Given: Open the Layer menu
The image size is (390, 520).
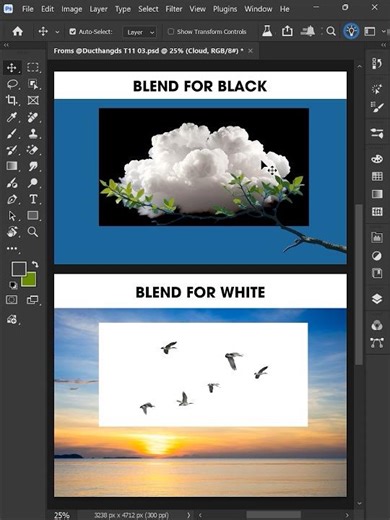Looking at the screenshot, I should [98, 9].
